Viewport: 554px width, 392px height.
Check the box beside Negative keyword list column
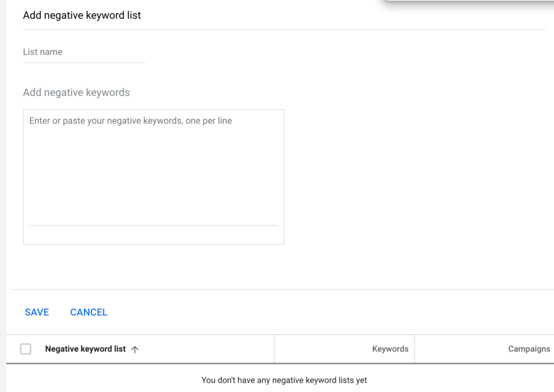coord(25,349)
